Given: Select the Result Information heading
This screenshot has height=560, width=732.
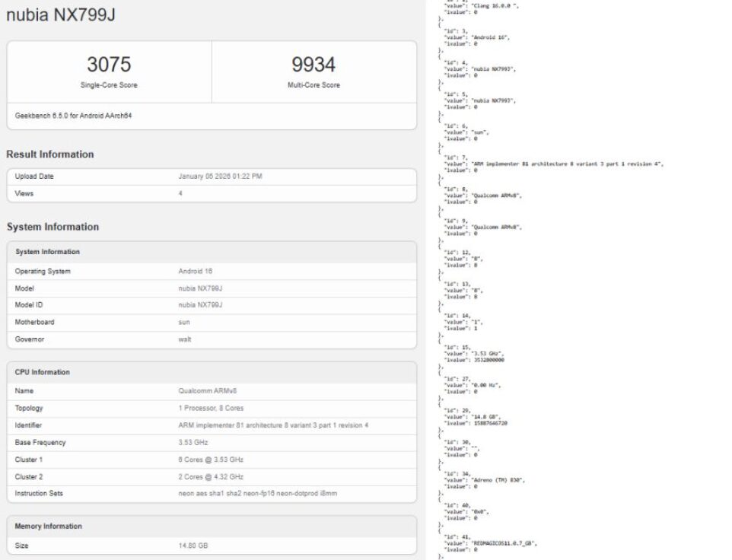Looking at the screenshot, I should pyautogui.click(x=50, y=154).
